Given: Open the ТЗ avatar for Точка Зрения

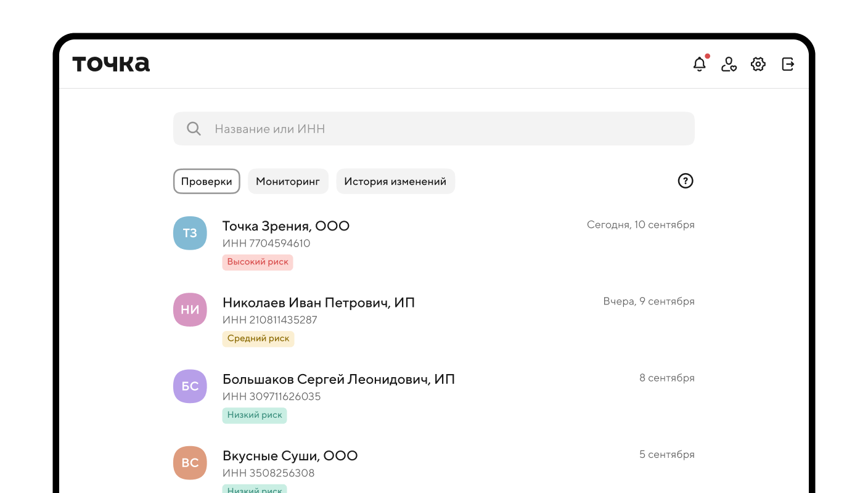Looking at the screenshot, I should [190, 233].
